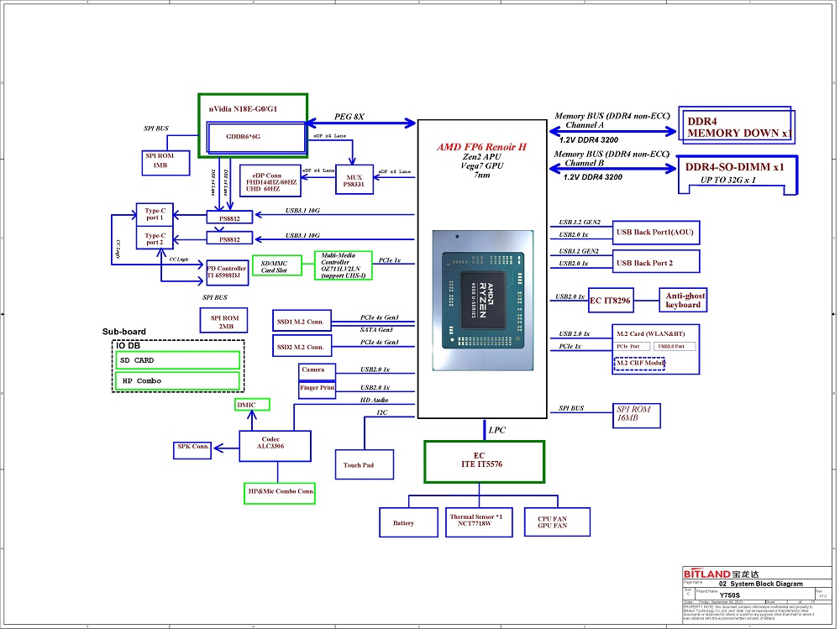Screen dimensions: 840x629
Task: Select the Finger Print block
Action: pyautogui.click(x=318, y=390)
